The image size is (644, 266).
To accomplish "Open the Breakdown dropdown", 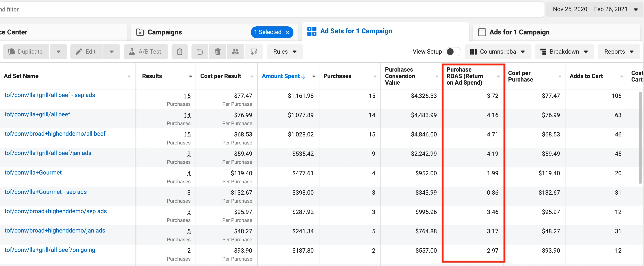I will pyautogui.click(x=564, y=52).
